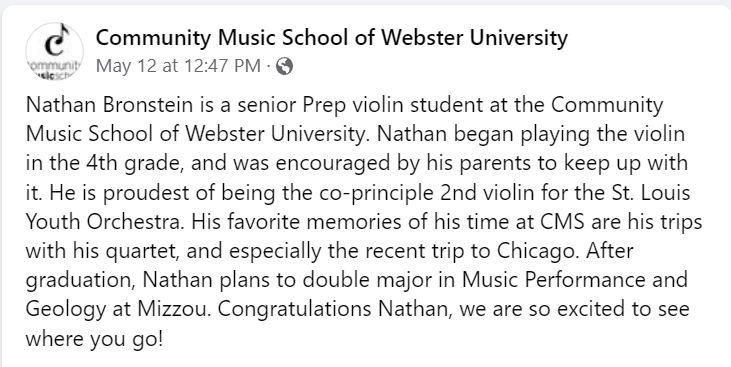Click the abbreviation CMS in the post
This screenshot has width=731, height=367.
[x=562, y=222]
